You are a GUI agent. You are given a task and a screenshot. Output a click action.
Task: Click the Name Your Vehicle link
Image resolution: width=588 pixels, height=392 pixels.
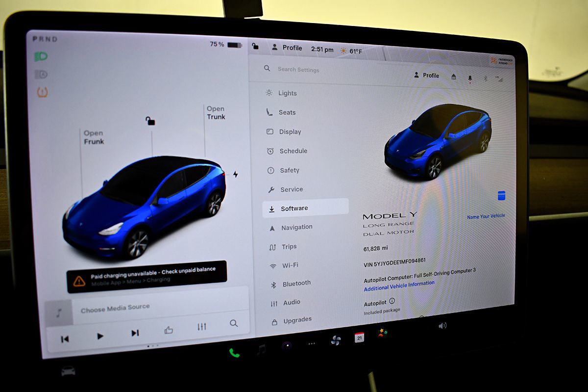tap(486, 216)
